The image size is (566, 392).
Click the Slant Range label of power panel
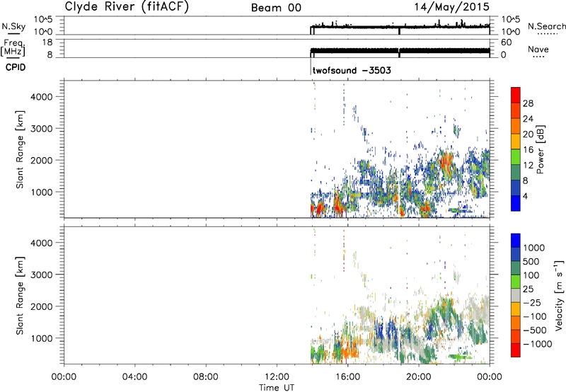point(20,149)
